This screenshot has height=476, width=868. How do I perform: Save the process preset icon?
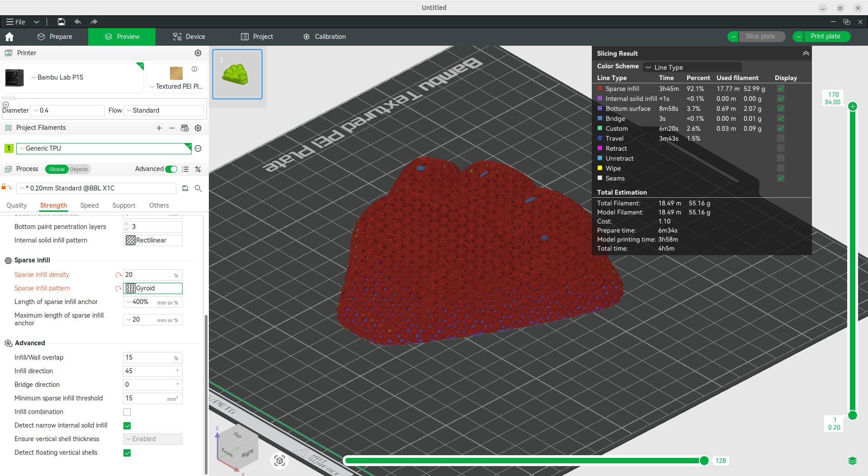185,188
